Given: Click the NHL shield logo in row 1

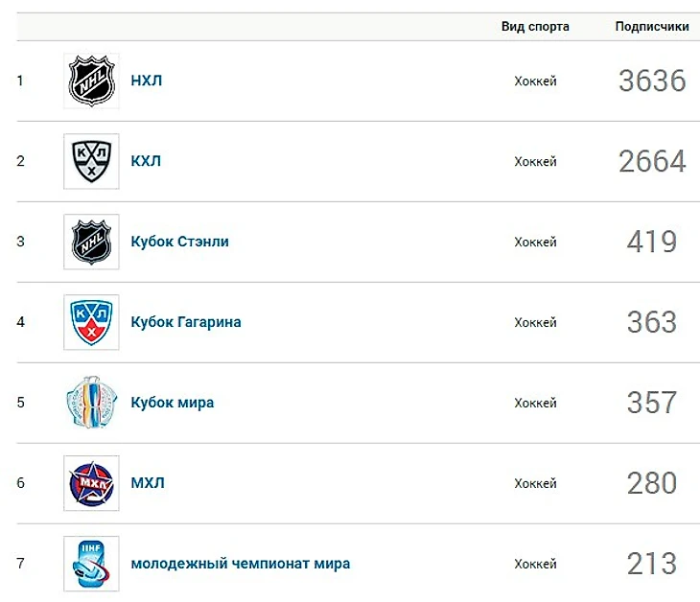Looking at the screenshot, I should click(91, 81).
